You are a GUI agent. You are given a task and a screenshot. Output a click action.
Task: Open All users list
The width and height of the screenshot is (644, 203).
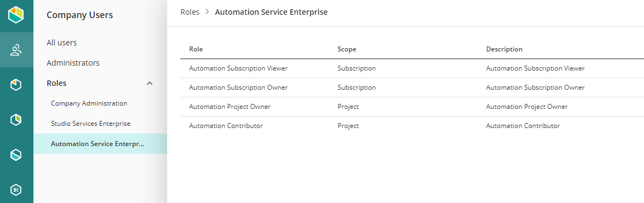click(x=61, y=43)
